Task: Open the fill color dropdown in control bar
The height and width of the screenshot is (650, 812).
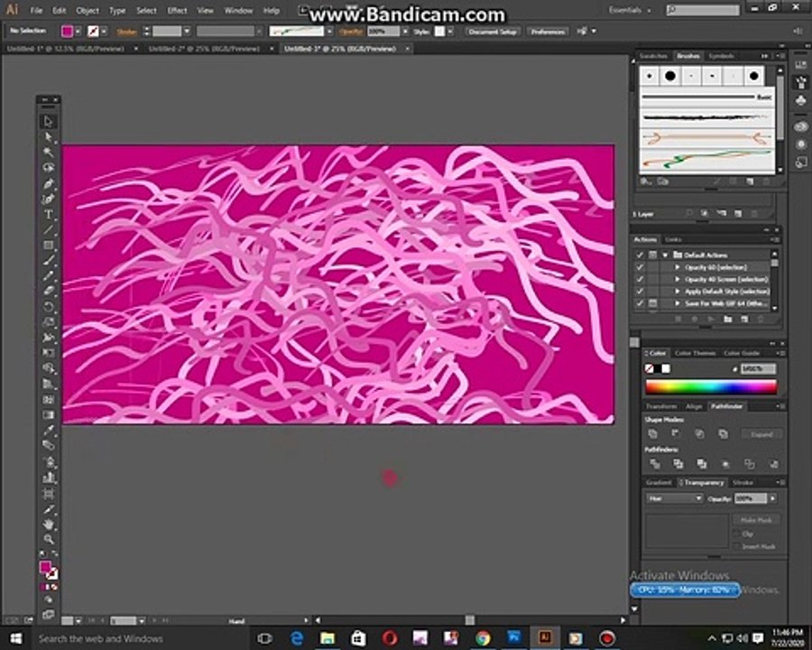Action: click(x=78, y=32)
